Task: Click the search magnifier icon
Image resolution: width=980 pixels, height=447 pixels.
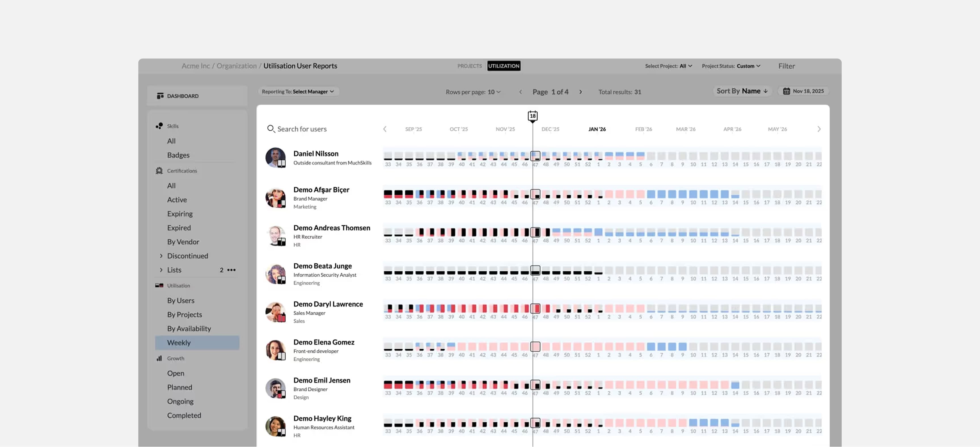Action: click(271, 129)
